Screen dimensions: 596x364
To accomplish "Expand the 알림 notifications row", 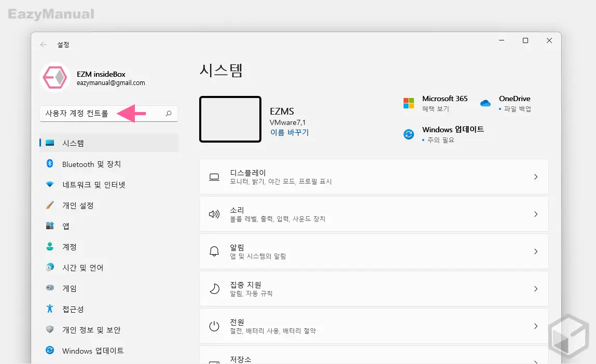I will [x=373, y=251].
